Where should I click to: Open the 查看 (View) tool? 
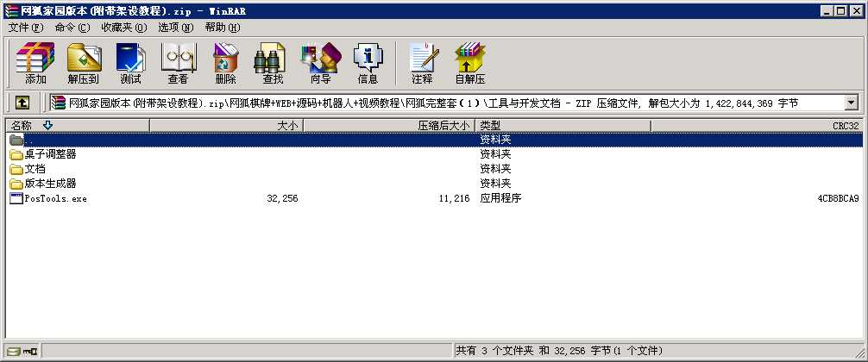(179, 58)
